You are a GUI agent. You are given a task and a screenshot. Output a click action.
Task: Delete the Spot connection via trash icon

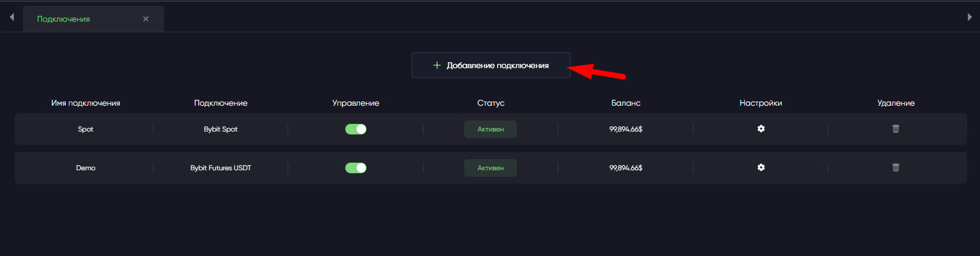pos(895,129)
